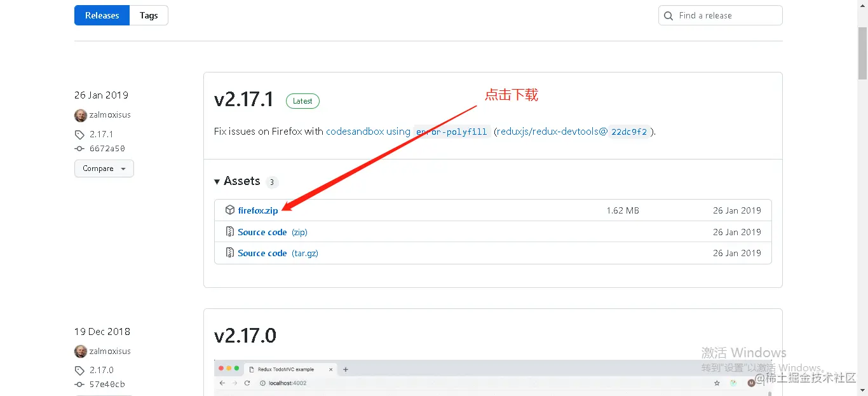Click the file icon beside Source code (zip)
The width and height of the screenshot is (868, 396).
(230, 231)
